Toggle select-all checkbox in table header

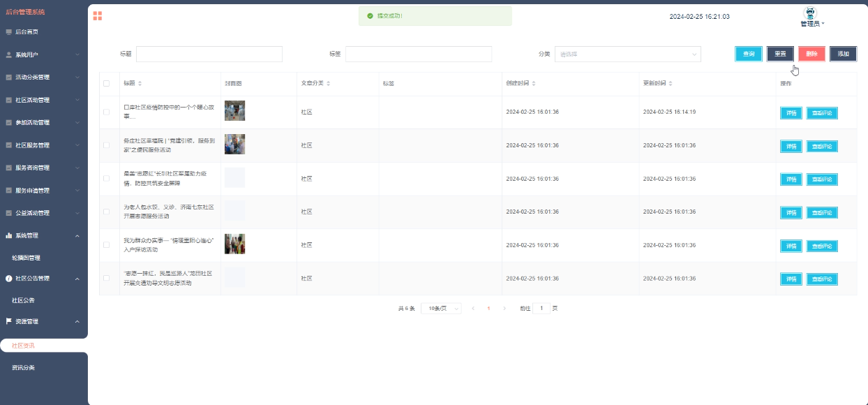pos(107,84)
